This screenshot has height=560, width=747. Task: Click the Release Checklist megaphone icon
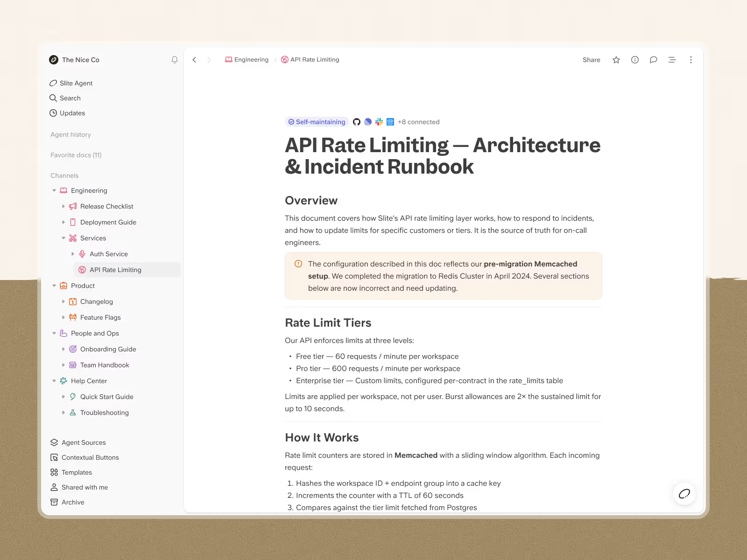coord(73,206)
